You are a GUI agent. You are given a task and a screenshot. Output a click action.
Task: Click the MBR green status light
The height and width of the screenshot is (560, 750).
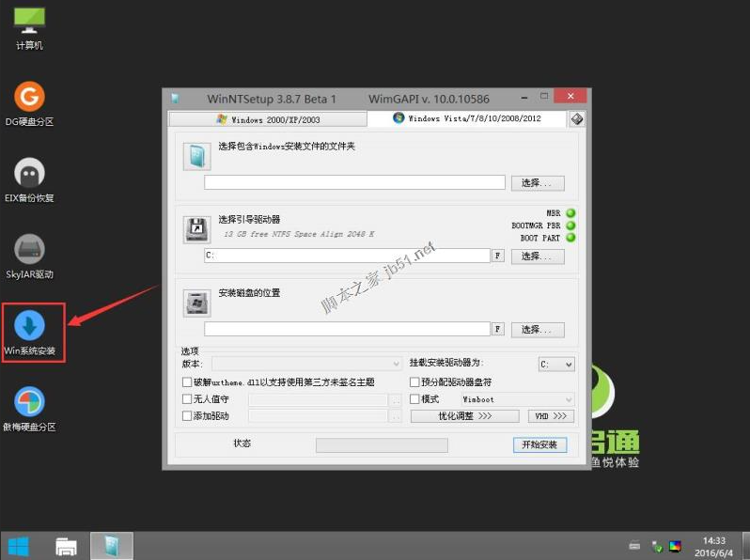[x=570, y=212]
